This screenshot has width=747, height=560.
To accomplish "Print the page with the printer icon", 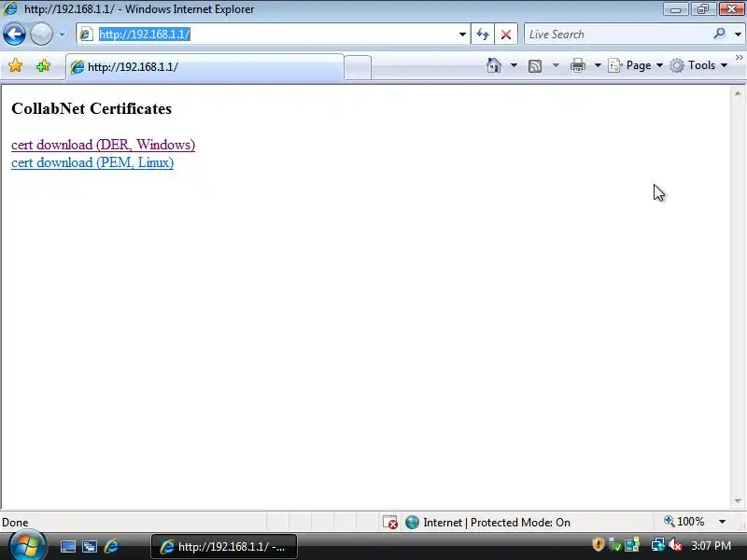I will pos(578,65).
